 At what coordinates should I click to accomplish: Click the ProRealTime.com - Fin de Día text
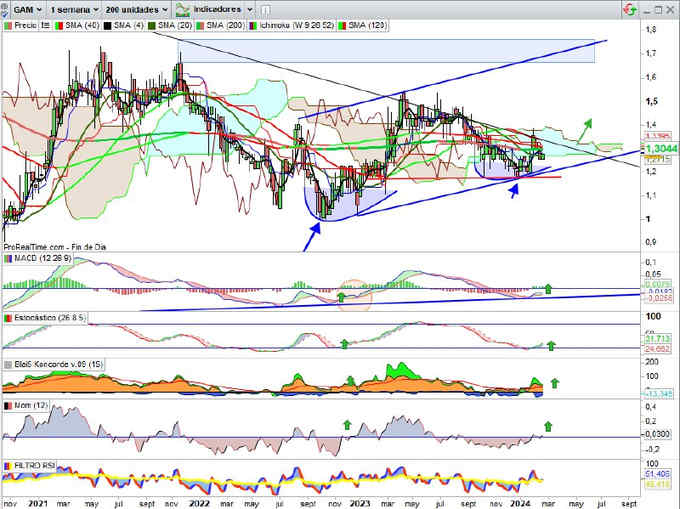(x=55, y=247)
